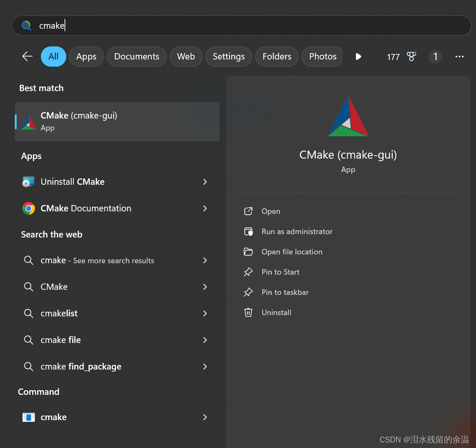Open the rewards trophy icon
The width and height of the screenshot is (476, 448).
pyautogui.click(x=411, y=57)
